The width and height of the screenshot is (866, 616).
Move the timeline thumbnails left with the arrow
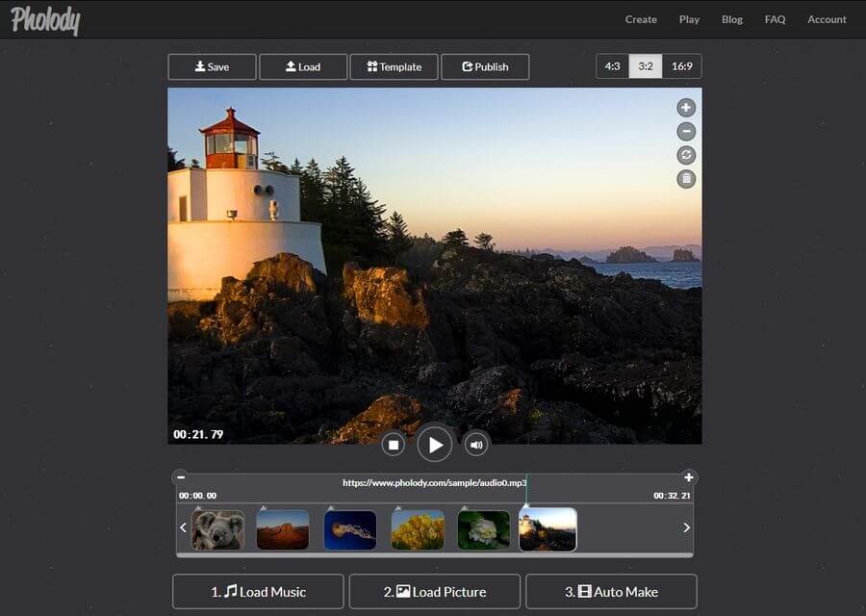pos(184,528)
